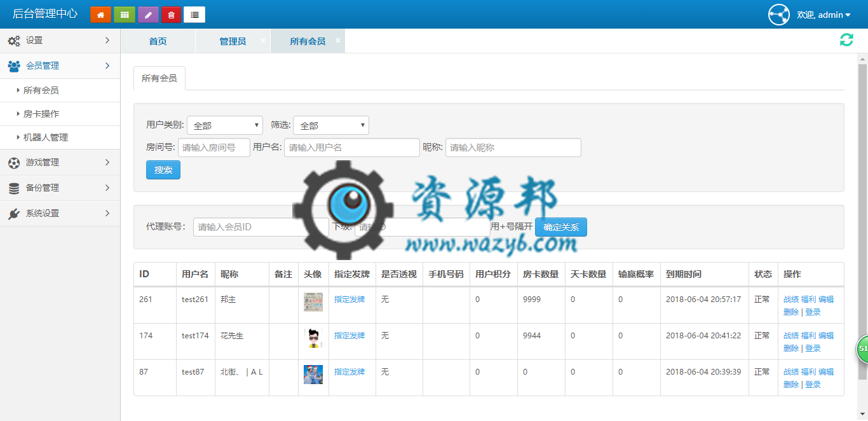Expand the 备份管理 sidebar chevron

point(107,188)
